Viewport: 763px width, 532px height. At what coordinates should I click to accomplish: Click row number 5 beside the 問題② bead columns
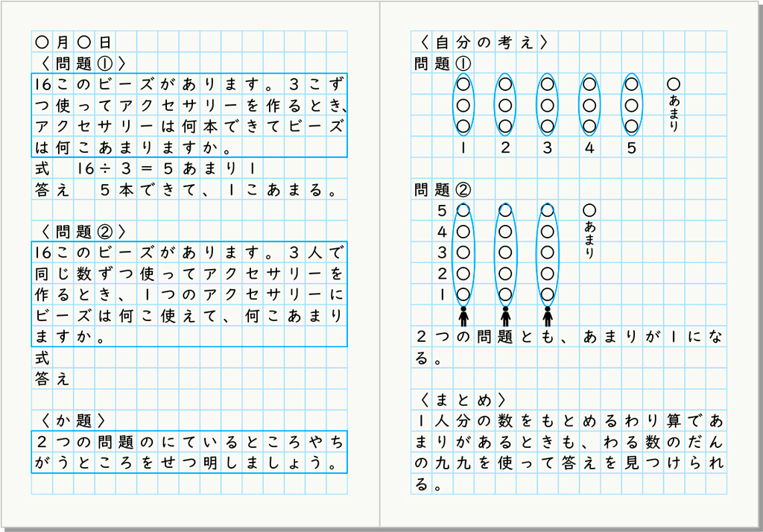442,211
